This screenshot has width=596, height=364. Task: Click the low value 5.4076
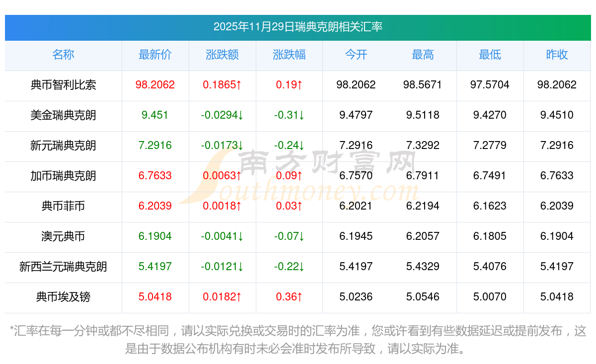click(490, 267)
